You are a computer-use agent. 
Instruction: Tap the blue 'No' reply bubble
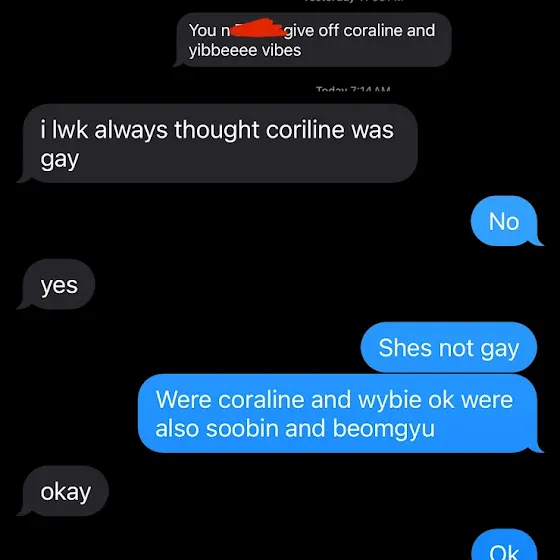506,221
